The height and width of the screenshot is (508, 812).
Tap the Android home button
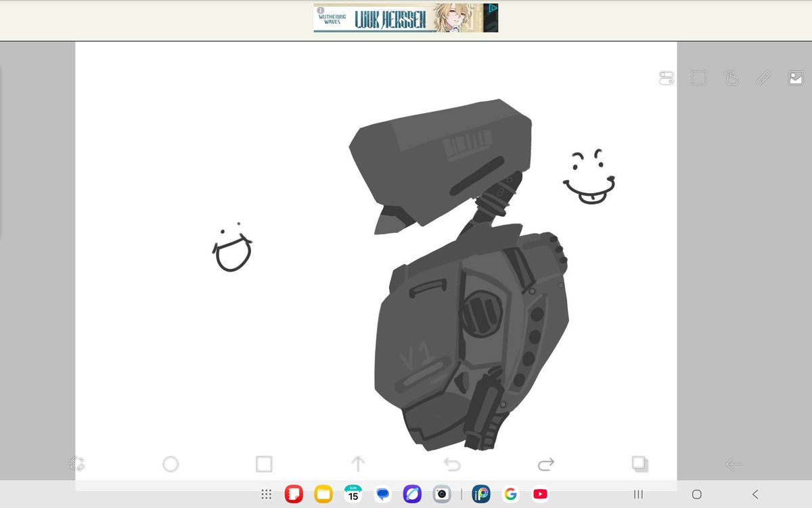click(697, 494)
